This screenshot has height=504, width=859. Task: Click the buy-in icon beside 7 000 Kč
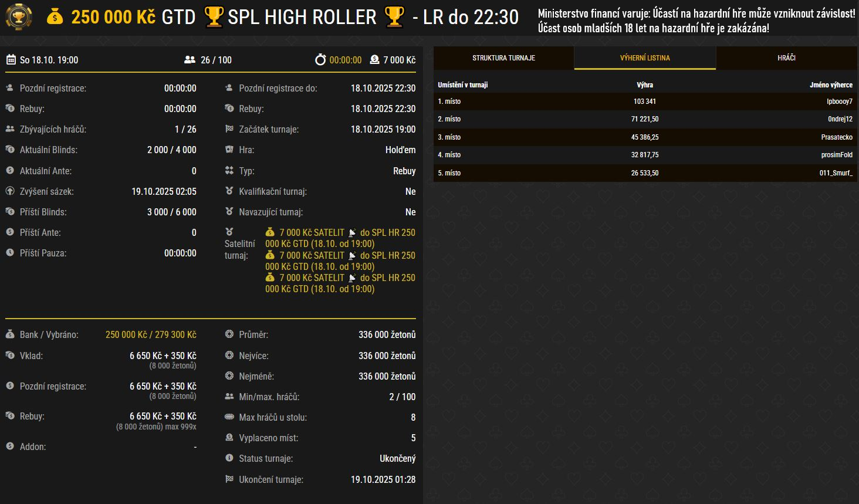(374, 60)
